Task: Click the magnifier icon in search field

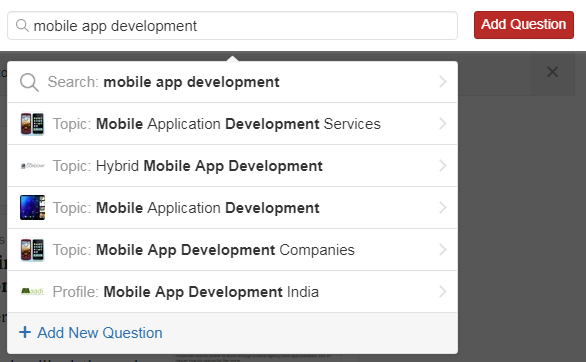Action: [22, 26]
